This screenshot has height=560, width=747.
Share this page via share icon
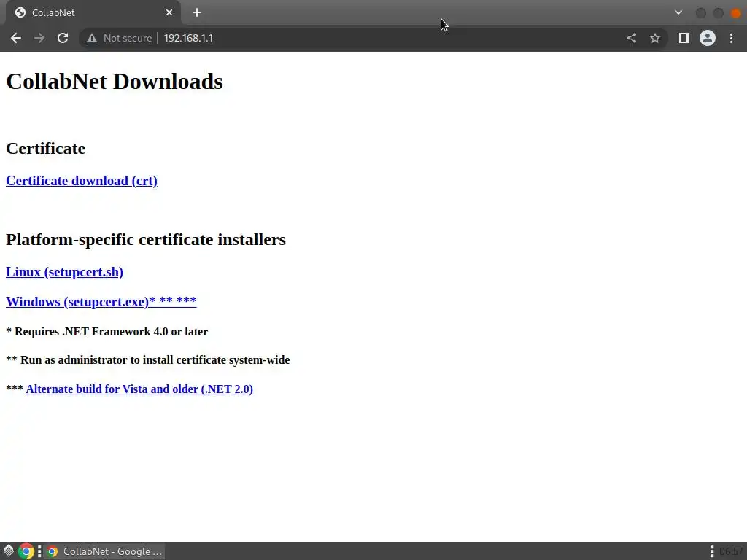coord(632,38)
